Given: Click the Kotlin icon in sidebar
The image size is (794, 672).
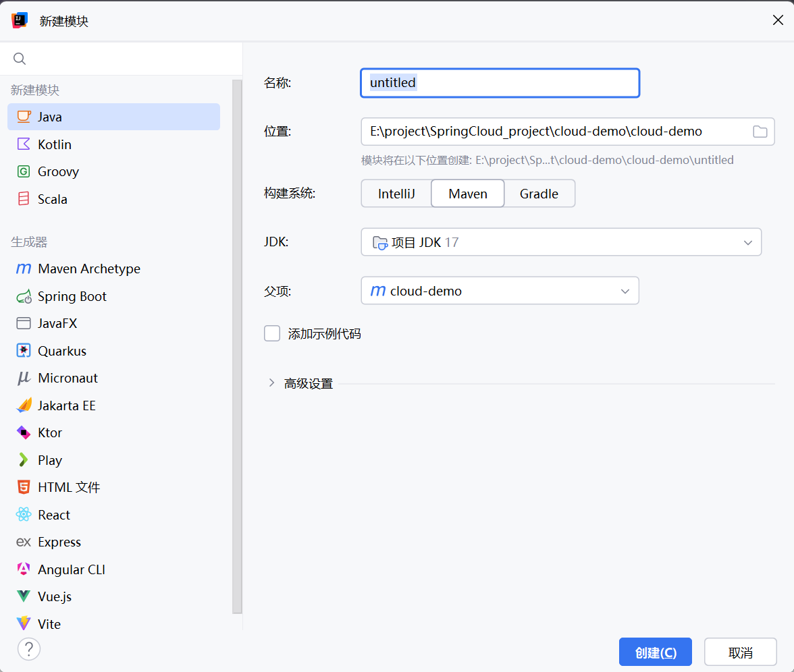Looking at the screenshot, I should tap(24, 144).
